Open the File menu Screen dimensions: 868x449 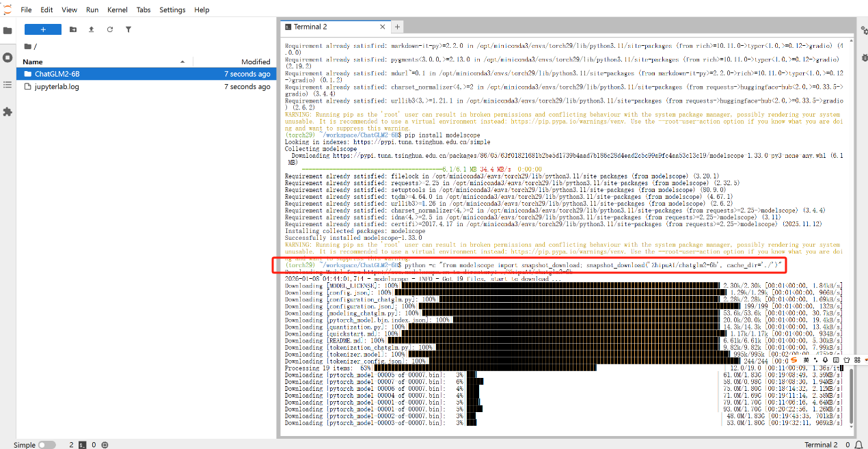[26, 10]
